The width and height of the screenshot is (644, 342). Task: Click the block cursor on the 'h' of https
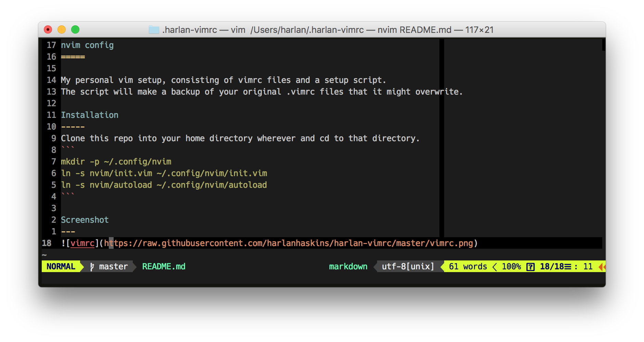pos(111,243)
